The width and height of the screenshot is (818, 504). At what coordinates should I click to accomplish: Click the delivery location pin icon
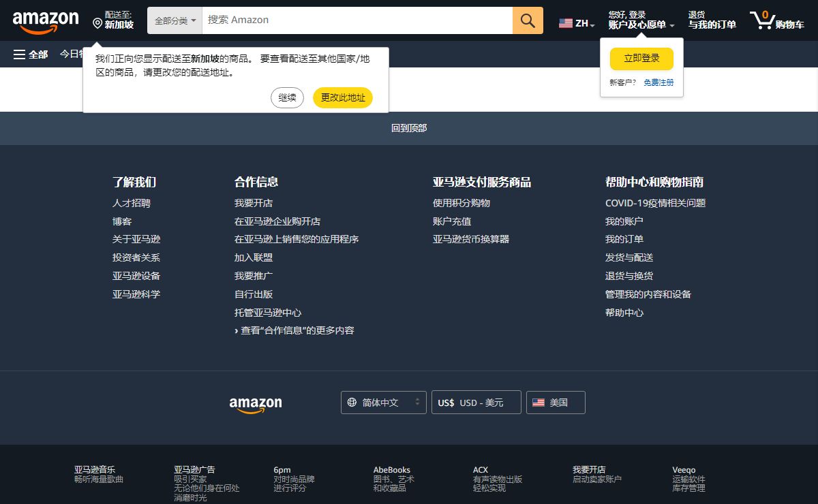[x=97, y=24]
